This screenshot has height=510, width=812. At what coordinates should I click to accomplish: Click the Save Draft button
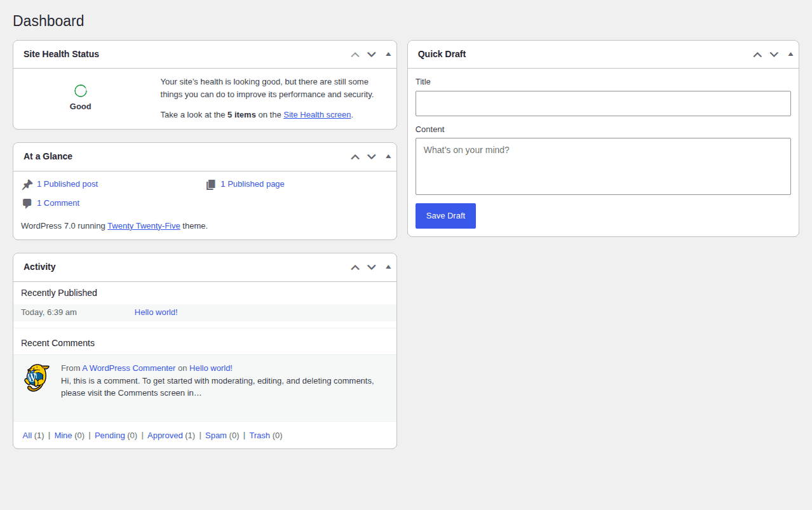point(445,216)
